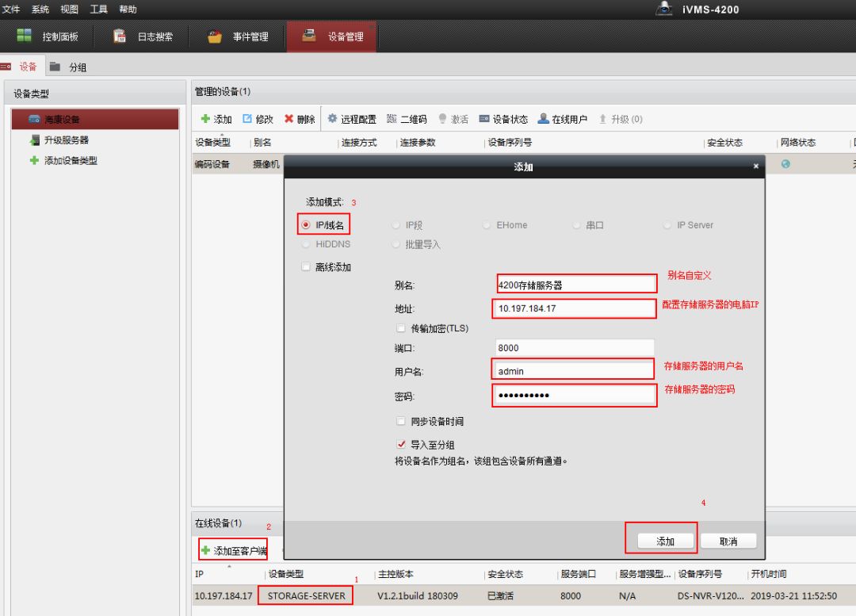Click the red Delete device icon
Image resolution: width=856 pixels, height=616 pixels.
[289, 120]
